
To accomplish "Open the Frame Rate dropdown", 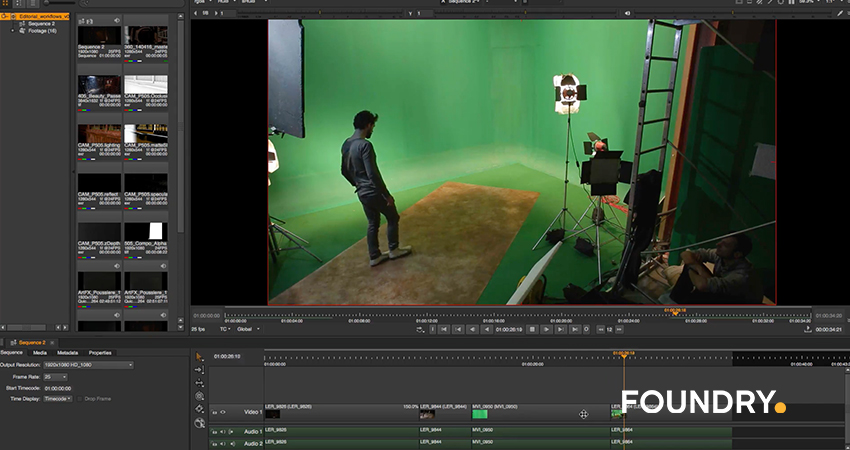I will 56,376.
